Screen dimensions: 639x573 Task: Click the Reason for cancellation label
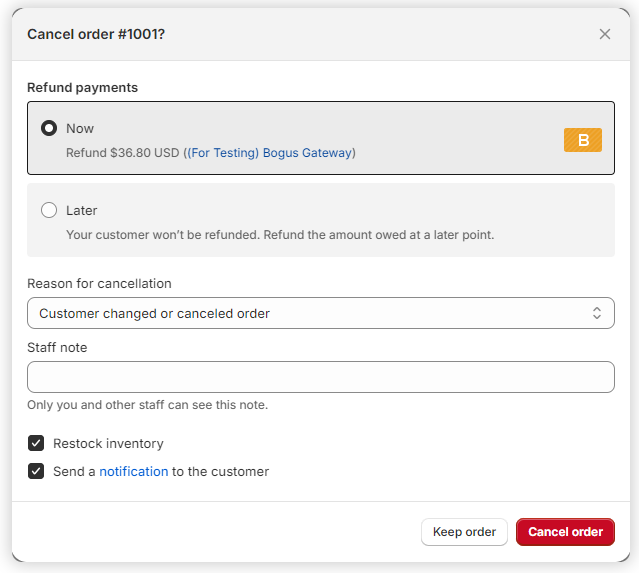(99, 283)
